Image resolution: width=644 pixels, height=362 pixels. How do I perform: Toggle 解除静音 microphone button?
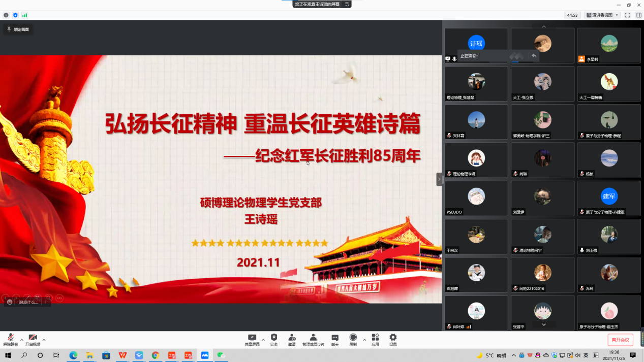coord(10,339)
